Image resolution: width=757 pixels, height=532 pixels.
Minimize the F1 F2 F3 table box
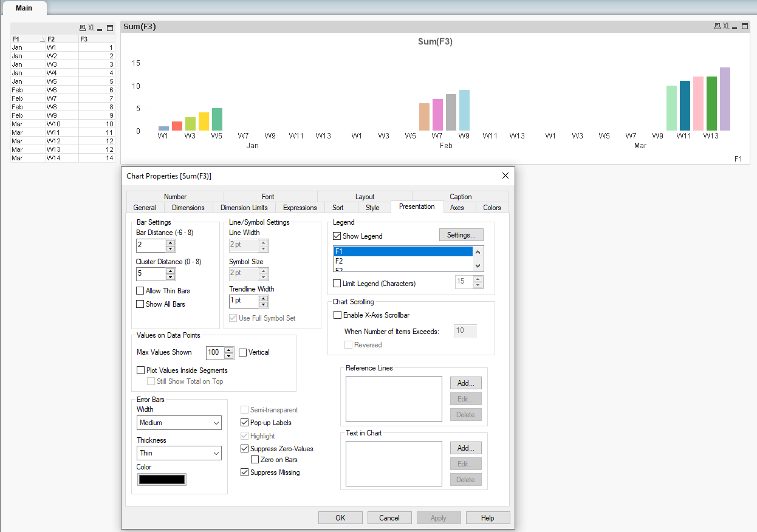click(100, 29)
